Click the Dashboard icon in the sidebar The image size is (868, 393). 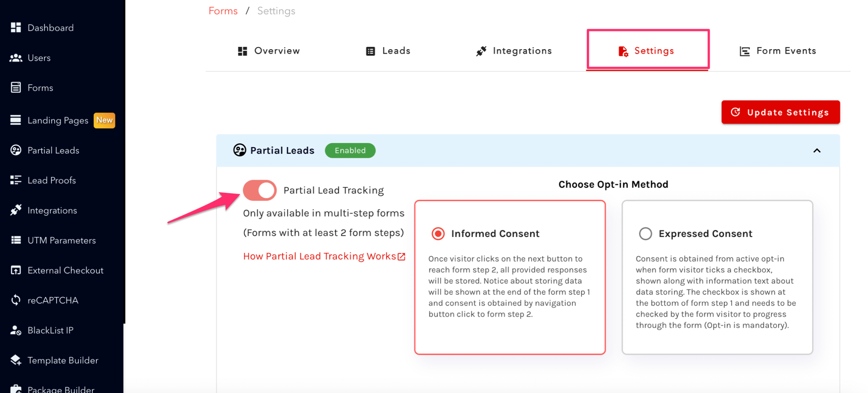[16, 27]
